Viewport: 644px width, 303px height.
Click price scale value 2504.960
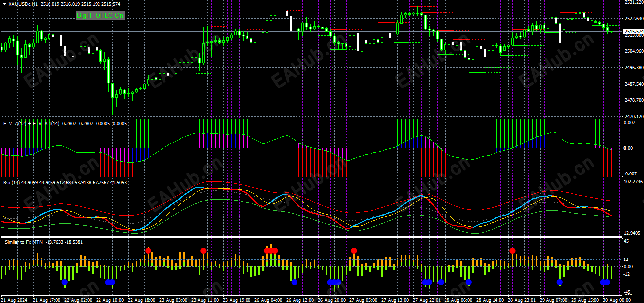point(633,51)
